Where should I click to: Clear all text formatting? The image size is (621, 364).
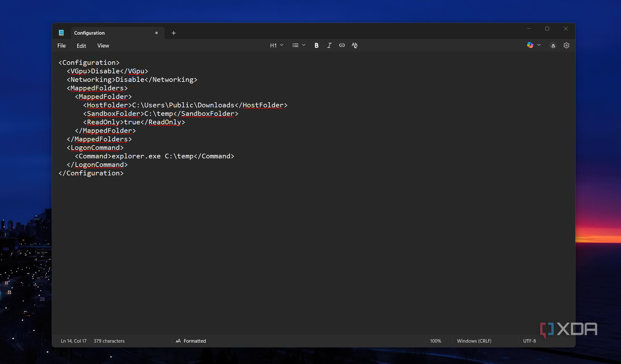[354, 45]
